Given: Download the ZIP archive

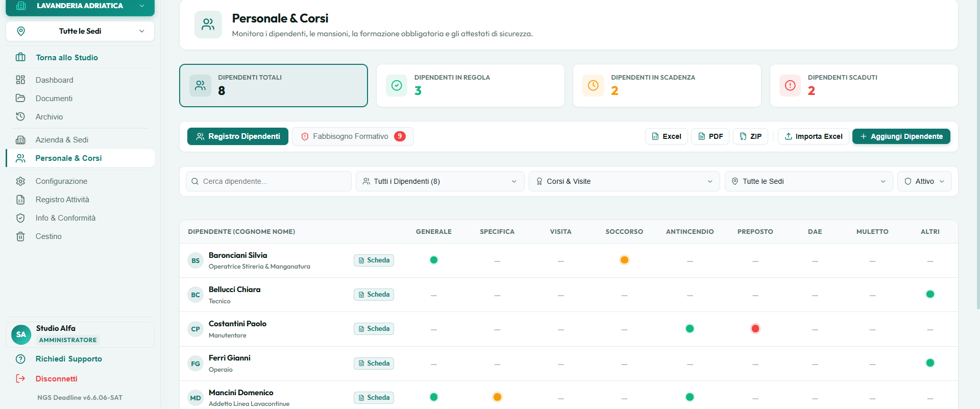Looking at the screenshot, I should (750, 136).
